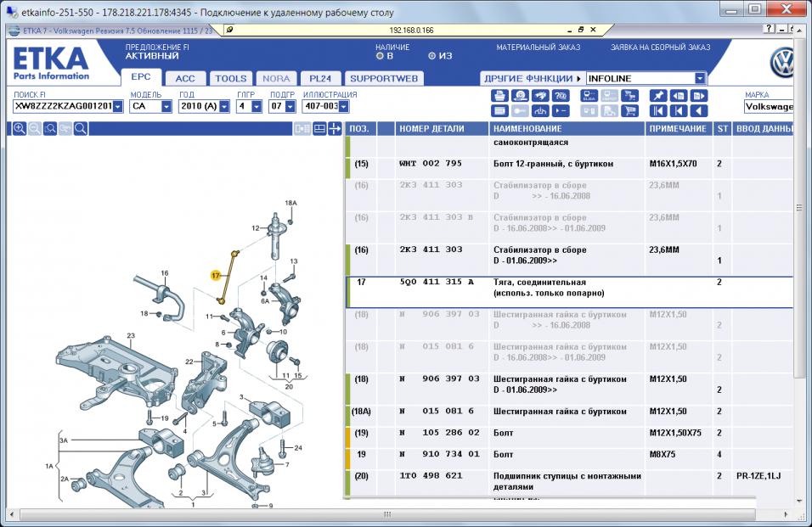The height and width of the screenshot is (527, 812).
Task: Select part number WHT 002 795
Action: (431, 164)
